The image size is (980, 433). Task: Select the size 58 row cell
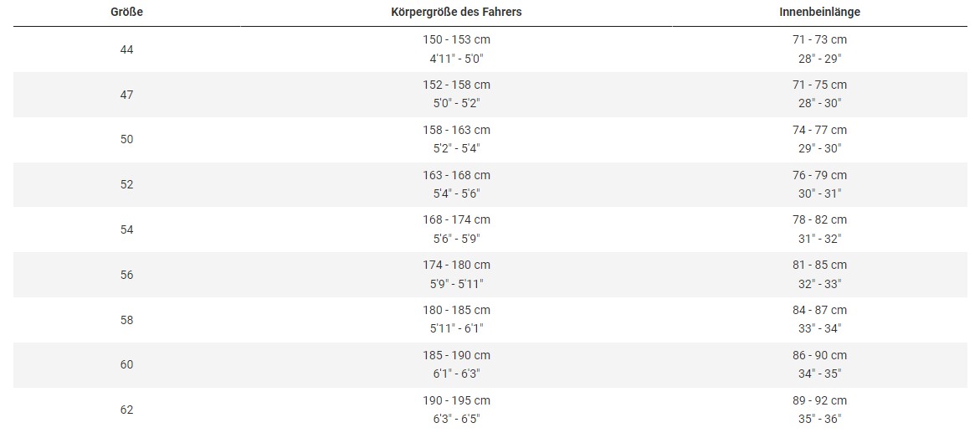[127, 320]
